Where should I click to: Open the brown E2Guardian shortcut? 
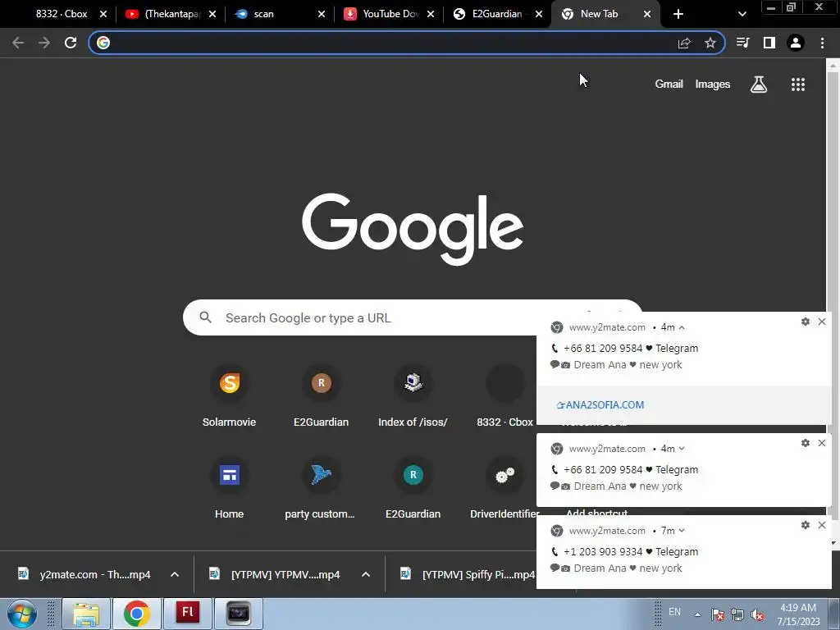[321, 396]
